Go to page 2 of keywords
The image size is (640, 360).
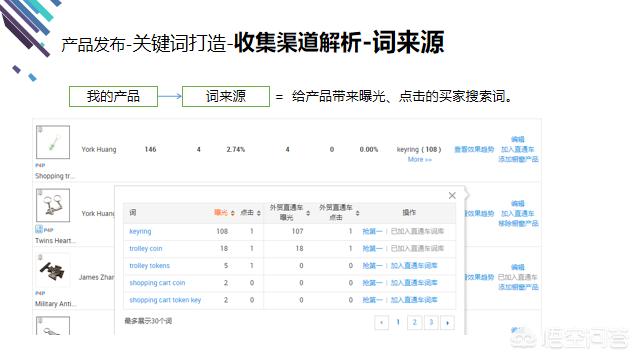(414, 322)
